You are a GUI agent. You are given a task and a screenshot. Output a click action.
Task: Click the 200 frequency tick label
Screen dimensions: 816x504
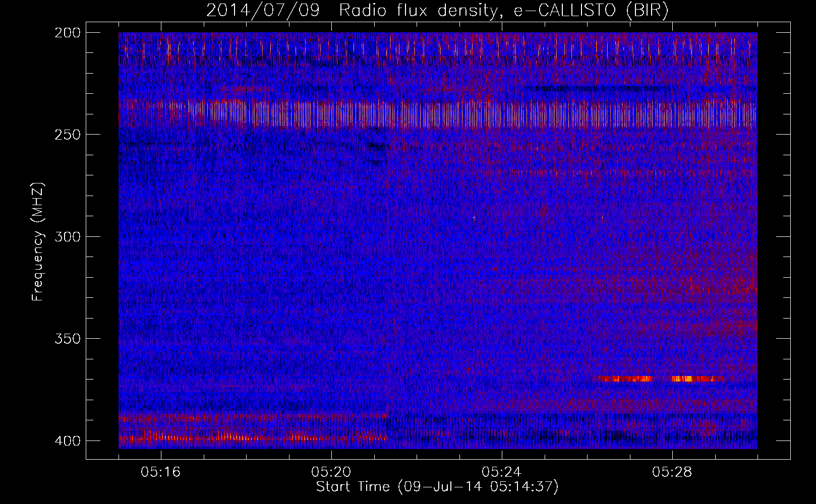click(x=68, y=33)
